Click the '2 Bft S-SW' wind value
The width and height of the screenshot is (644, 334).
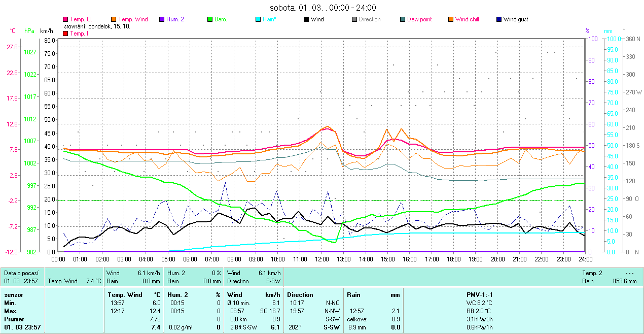click(x=244, y=327)
